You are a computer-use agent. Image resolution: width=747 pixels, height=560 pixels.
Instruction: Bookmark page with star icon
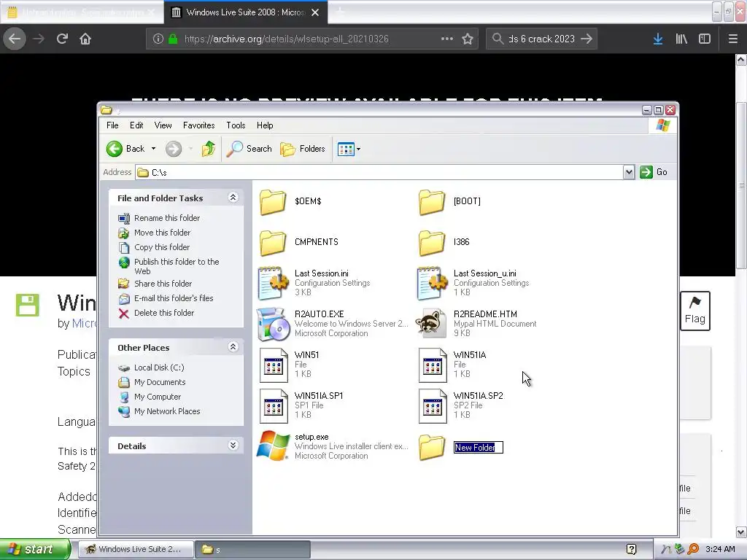point(468,39)
